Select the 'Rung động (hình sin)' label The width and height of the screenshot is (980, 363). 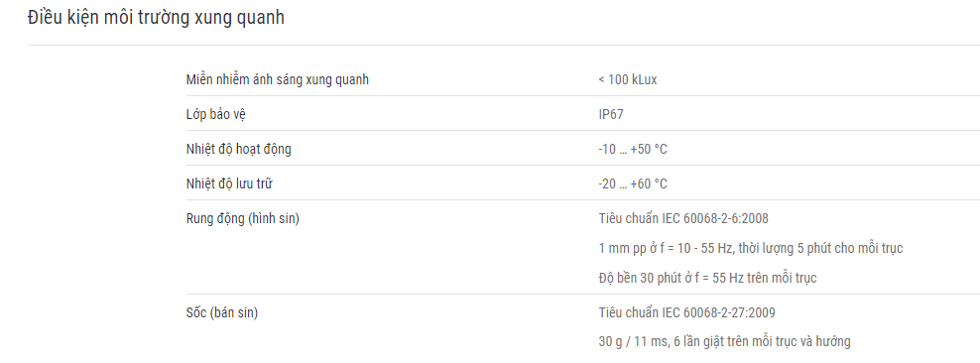point(242,218)
